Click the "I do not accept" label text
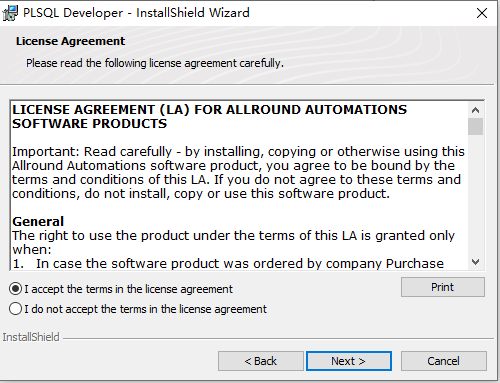The height and width of the screenshot is (383, 500). (x=145, y=309)
